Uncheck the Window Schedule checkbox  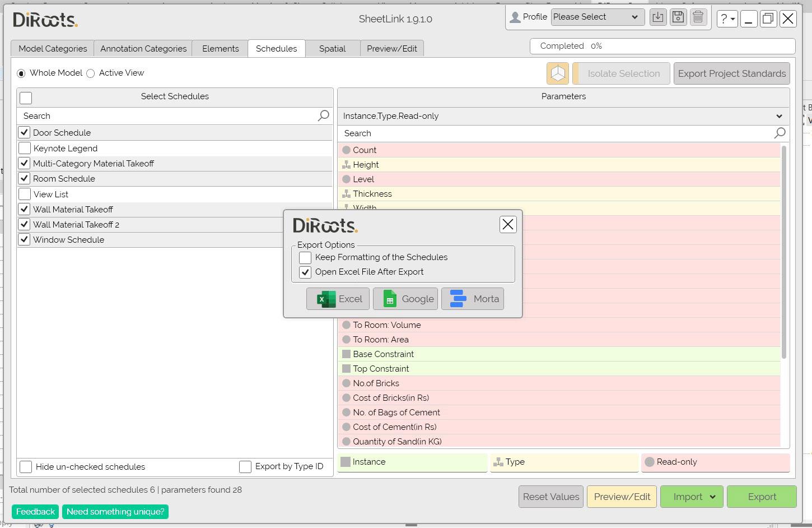[x=24, y=240]
